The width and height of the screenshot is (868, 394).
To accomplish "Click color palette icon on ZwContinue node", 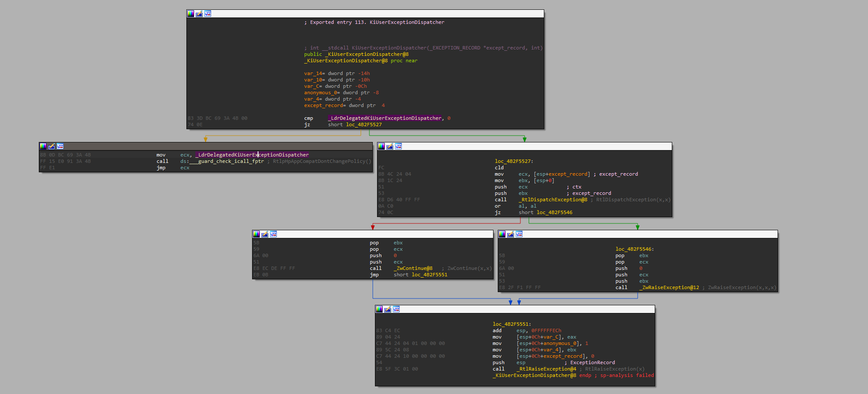I will (256, 234).
